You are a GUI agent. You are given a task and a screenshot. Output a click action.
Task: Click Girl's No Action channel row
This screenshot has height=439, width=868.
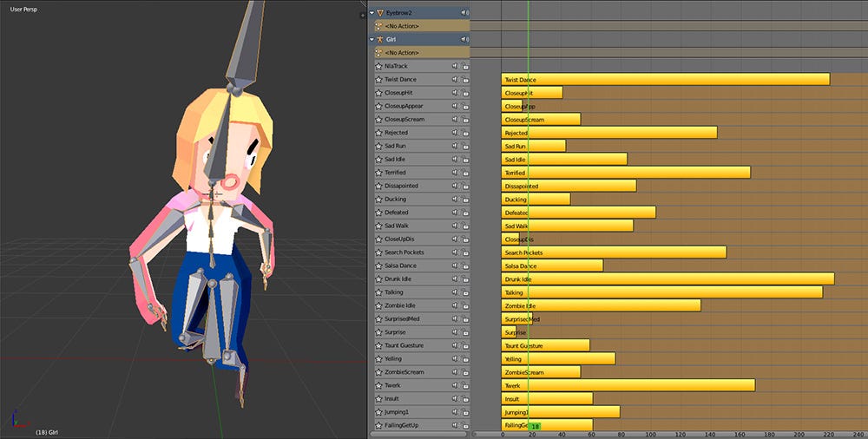[421, 53]
